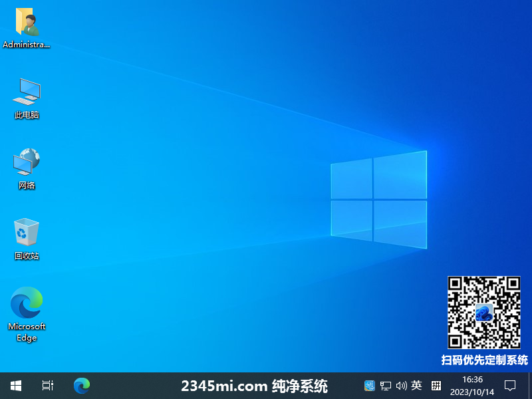Click the Show Desktop sliver at the taskbar's far edge

click(530, 385)
